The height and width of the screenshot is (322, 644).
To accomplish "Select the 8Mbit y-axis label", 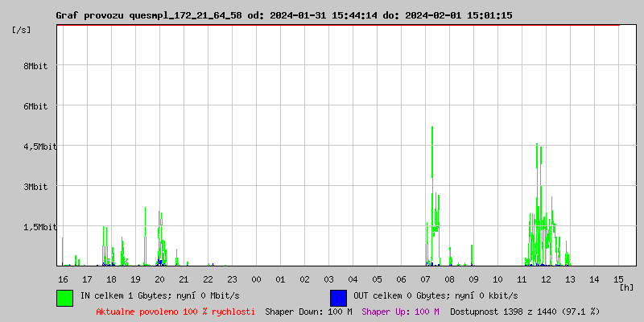I will [35, 66].
